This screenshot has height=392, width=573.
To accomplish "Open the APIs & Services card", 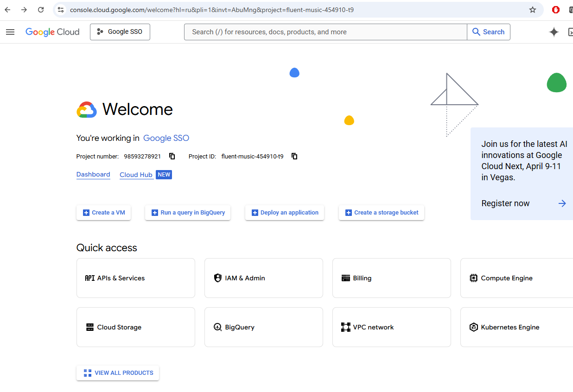I will (x=136, y=278).
